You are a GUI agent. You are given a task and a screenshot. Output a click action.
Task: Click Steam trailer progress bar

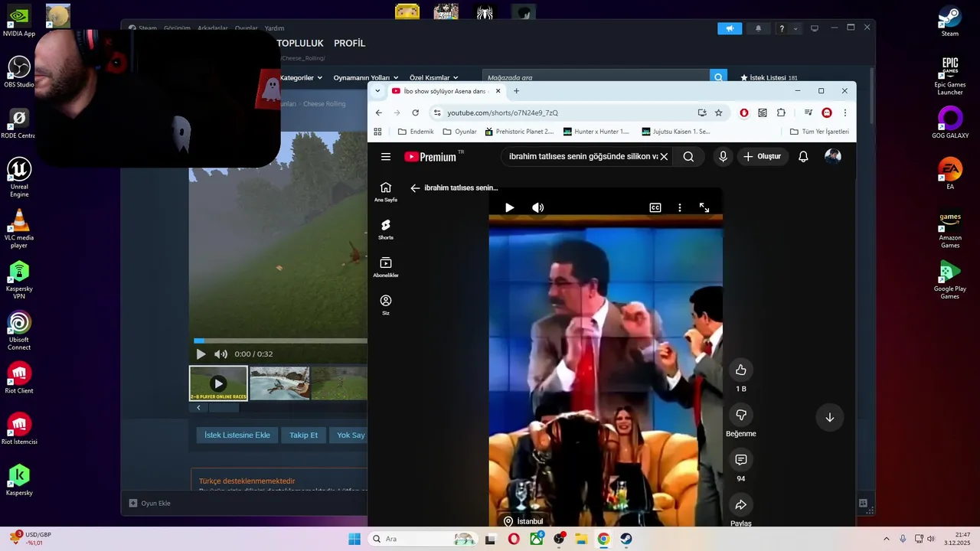pos(280,341)
